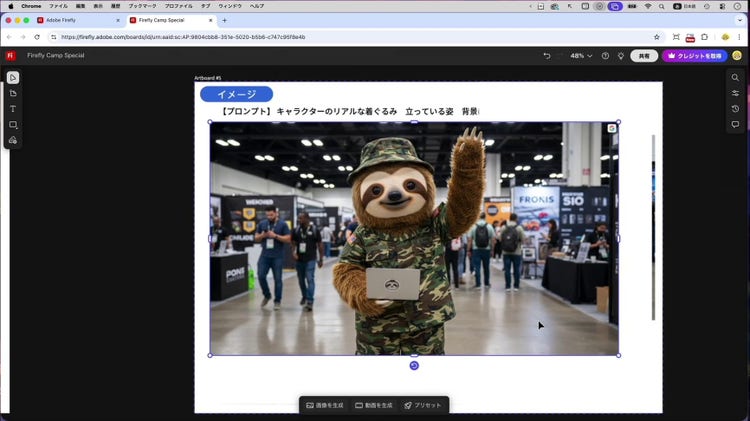This screenshot has height=421, width=750.
Task: Open the adjustments sliders panel
Action: pyautogui.click(x=735, y=93)
